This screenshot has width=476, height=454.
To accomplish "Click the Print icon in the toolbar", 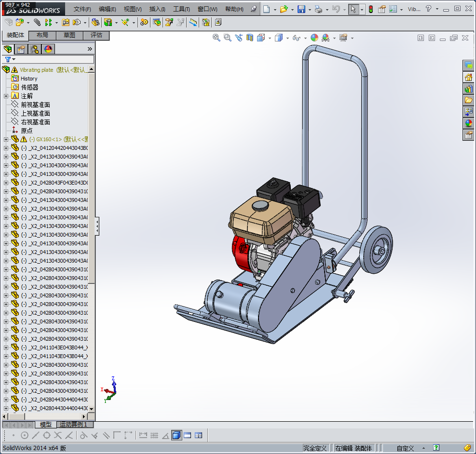I will pyautogui.click(x=318, y=9).
